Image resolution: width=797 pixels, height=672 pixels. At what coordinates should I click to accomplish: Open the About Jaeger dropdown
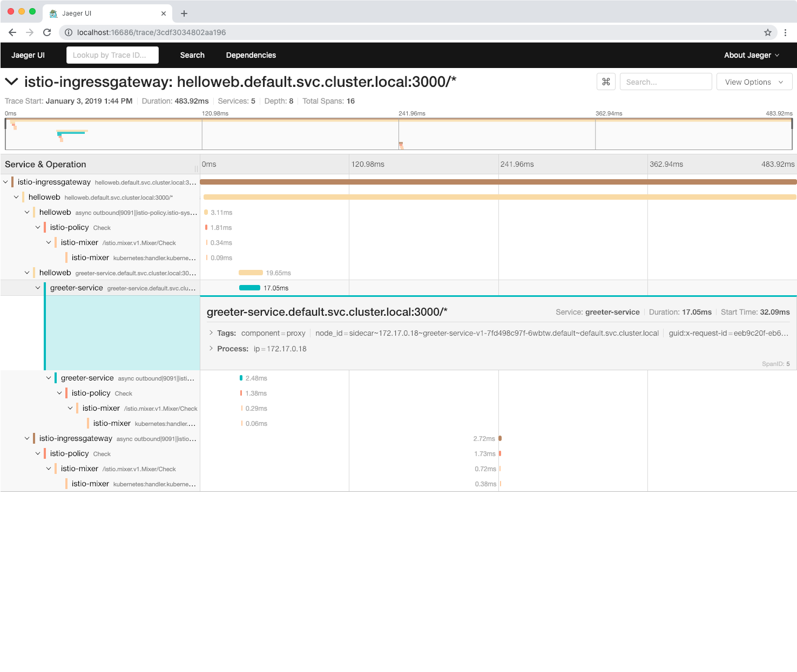tap(752, 55)
